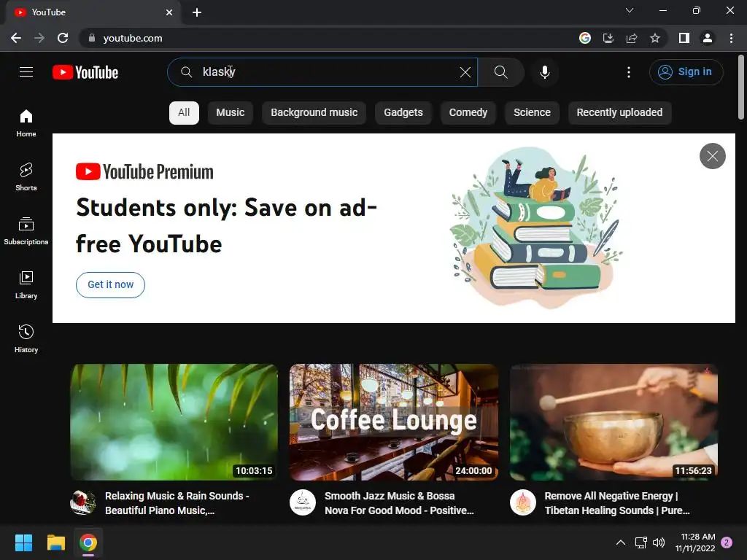Go back in browser
Viewport: 747px width, 560px height.
click(16, 38)
